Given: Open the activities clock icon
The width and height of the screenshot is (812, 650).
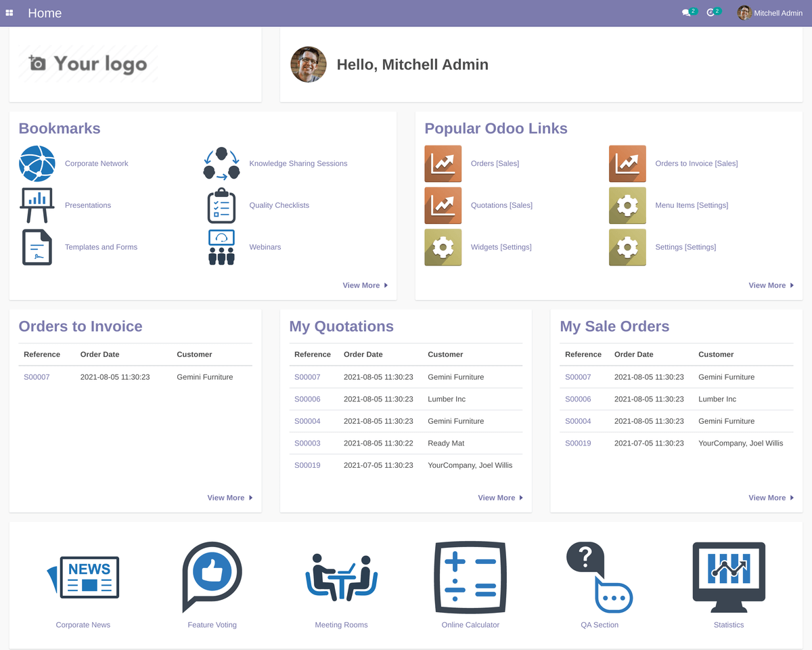Looking at the screenshot, I should point(711,13).
